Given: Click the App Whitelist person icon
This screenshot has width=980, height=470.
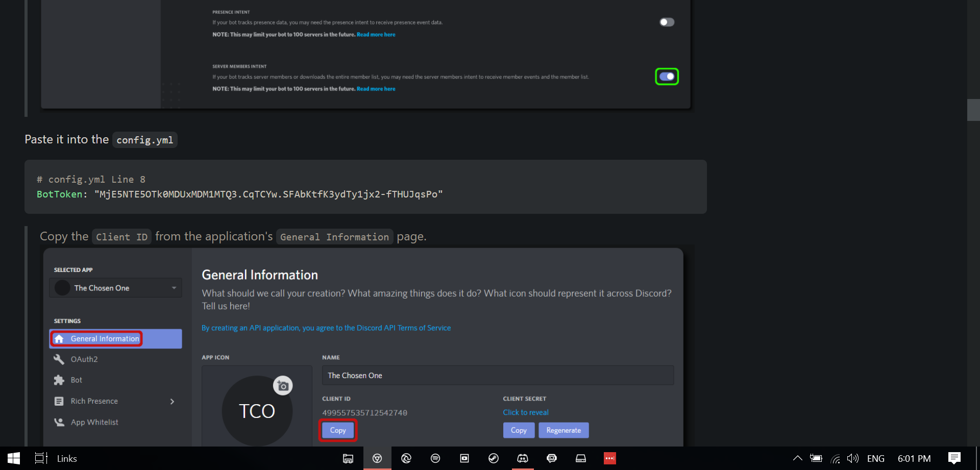Looking at the screenshot, I should point(59,422).
